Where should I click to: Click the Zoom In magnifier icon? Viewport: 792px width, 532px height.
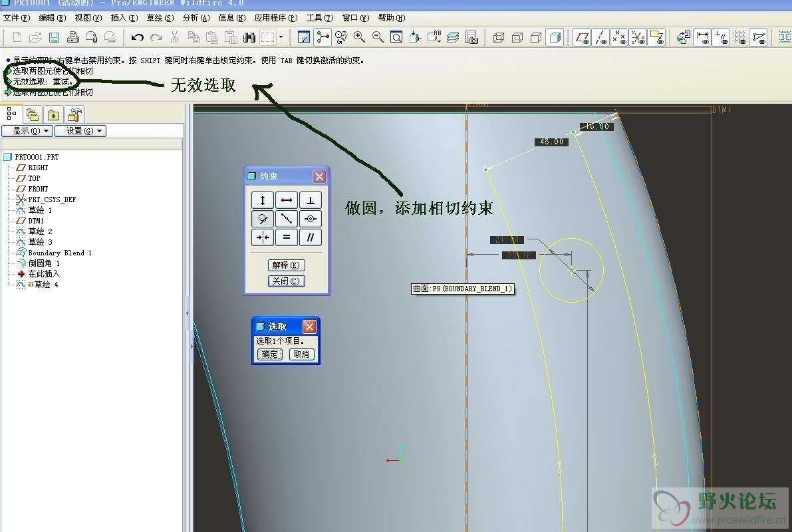click(359, 37)
